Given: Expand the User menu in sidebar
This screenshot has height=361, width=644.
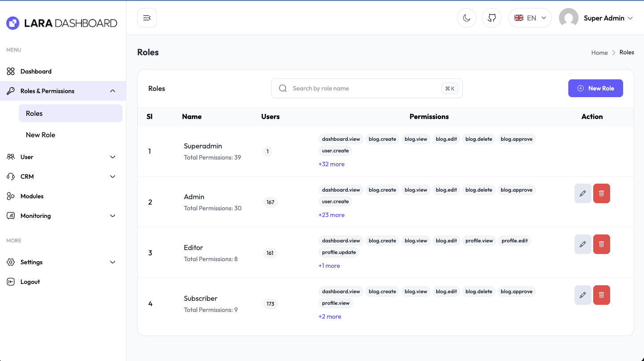Looking at the screenshot, I should (61, 157).
